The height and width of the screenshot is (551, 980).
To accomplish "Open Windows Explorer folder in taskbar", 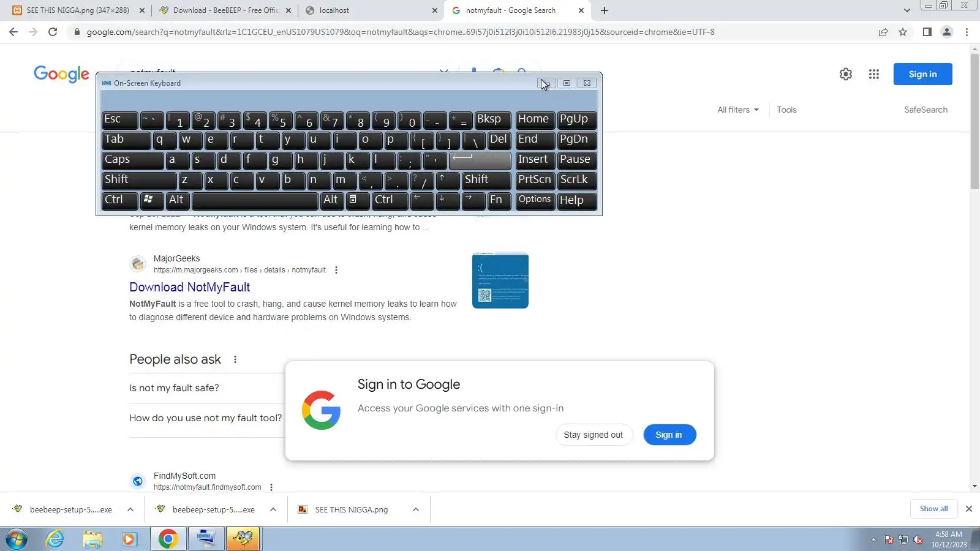I will click(92, 539).
